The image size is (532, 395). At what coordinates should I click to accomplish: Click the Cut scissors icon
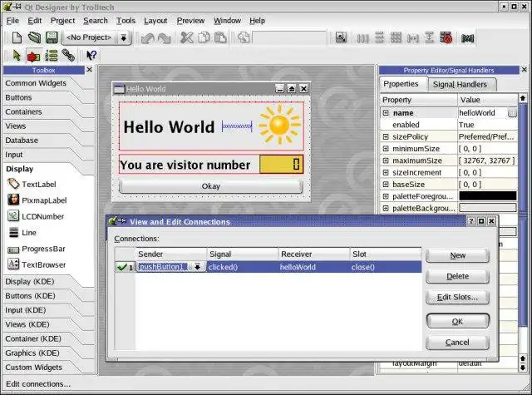pos(186,37)
